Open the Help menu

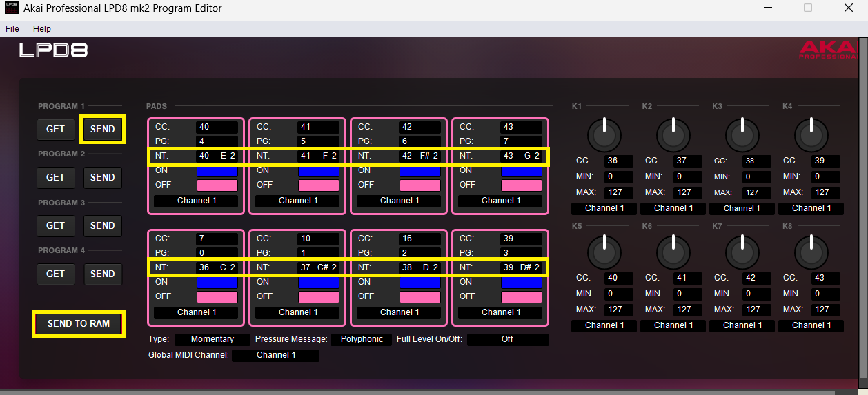click(x=42, y=29)
